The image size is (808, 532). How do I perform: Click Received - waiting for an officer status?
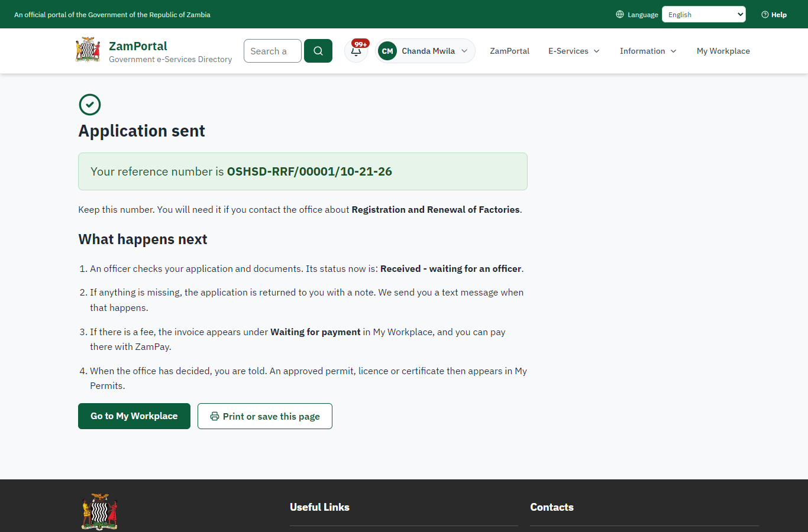click(x=451, y=269)
